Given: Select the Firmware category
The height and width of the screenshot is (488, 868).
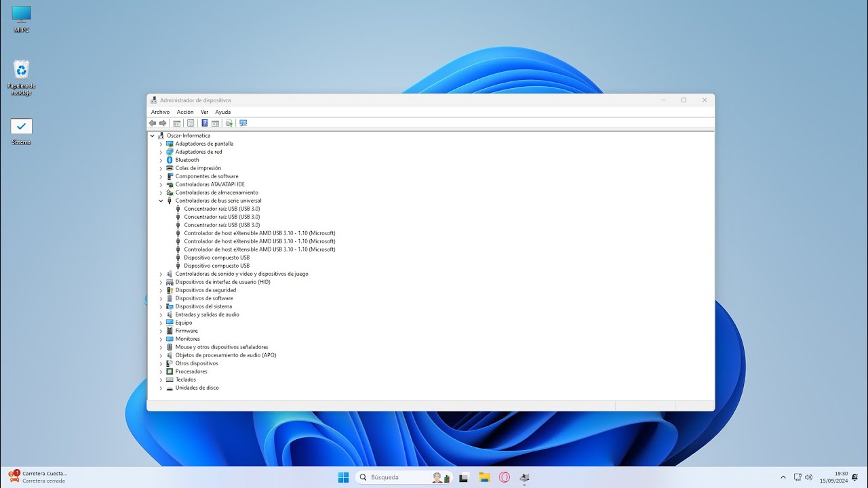Looking at the screenshot, I should [x=186, y=331].
